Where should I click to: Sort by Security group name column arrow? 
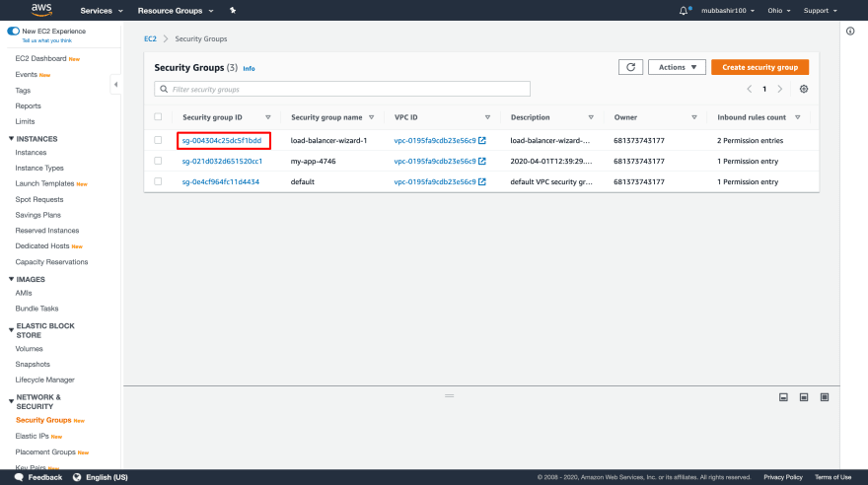point(372,117)
